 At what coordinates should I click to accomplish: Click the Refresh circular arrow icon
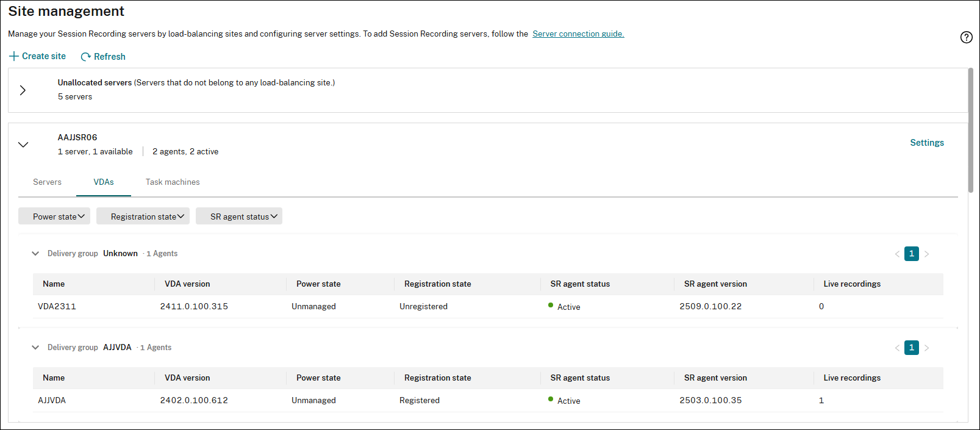[x=86, y=57]
